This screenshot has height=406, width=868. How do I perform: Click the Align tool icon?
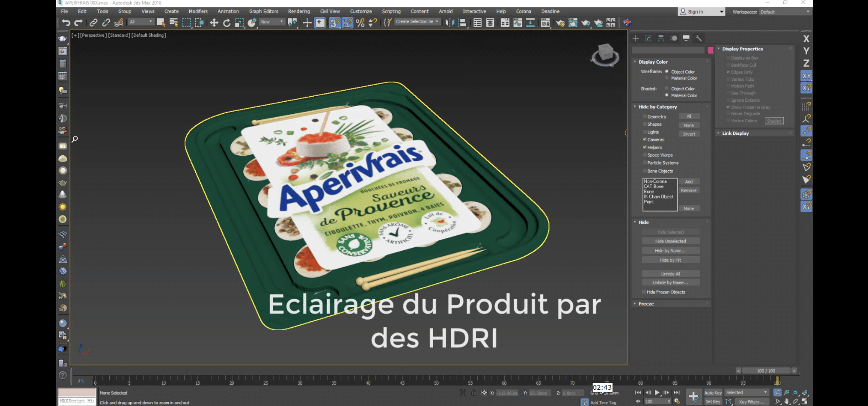point(462,23)
